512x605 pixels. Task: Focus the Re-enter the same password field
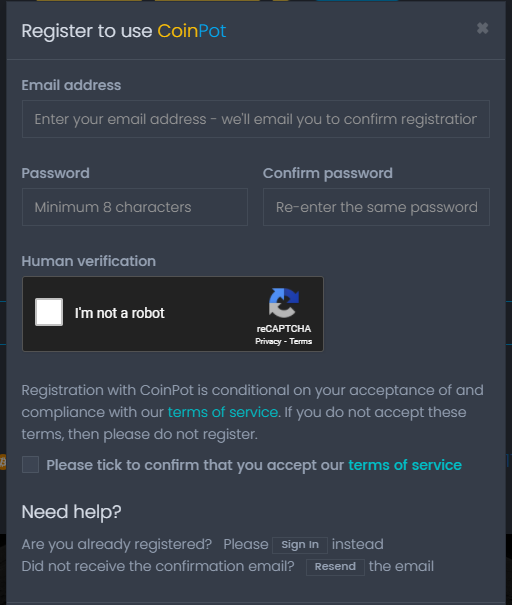click(376, 207)
